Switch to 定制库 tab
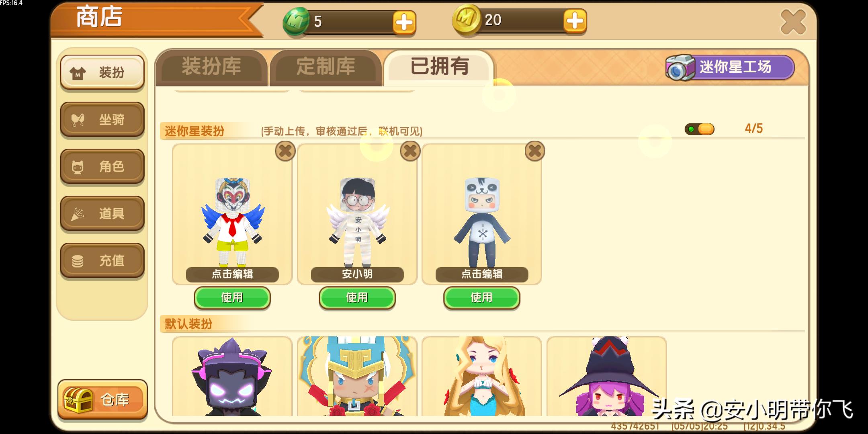 click(326, 68)
